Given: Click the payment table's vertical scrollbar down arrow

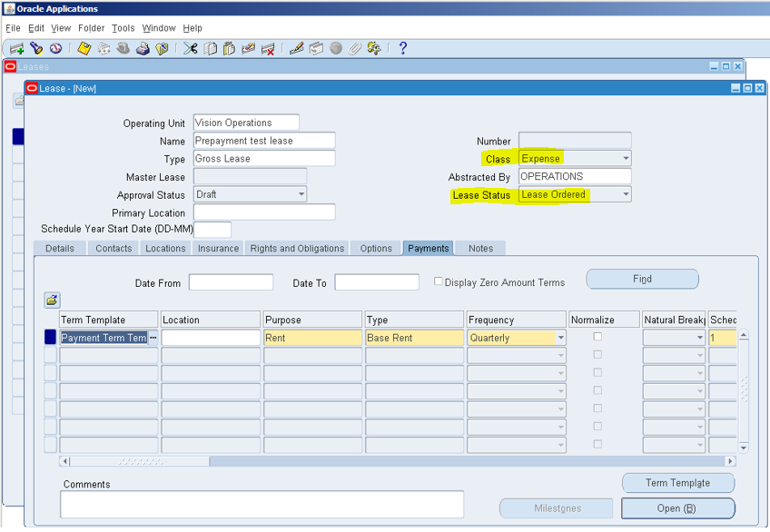Looking at the screenshot, I should pyautogui.click(x=744, y=448).
